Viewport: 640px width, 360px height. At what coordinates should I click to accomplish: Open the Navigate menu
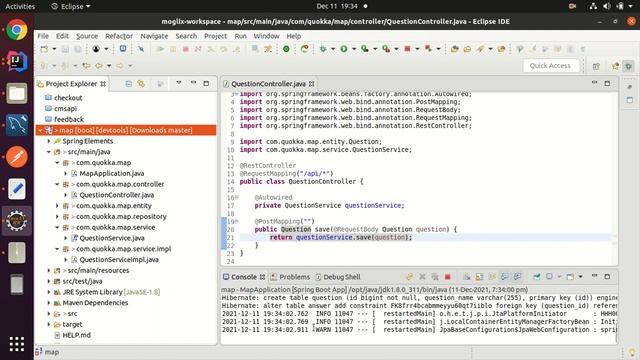pos(154,36)
